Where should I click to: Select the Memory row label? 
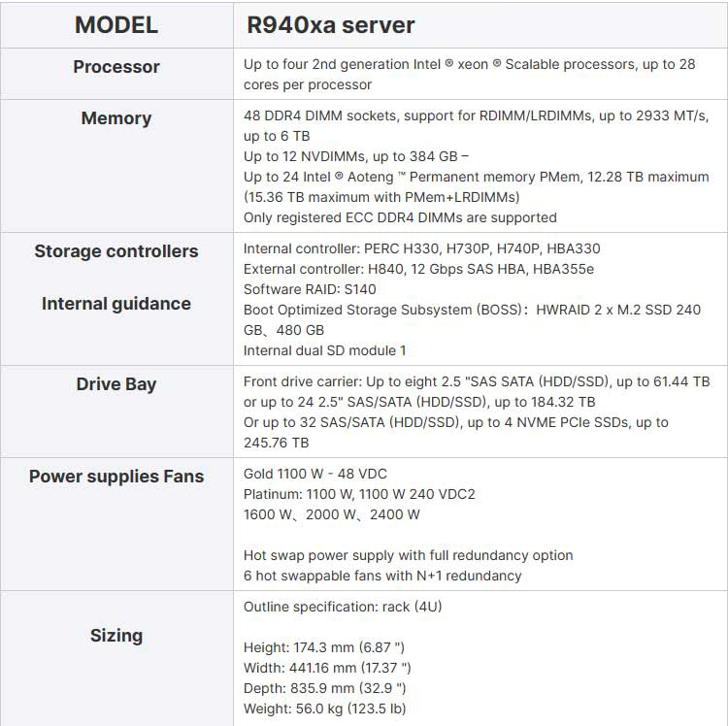116,118
